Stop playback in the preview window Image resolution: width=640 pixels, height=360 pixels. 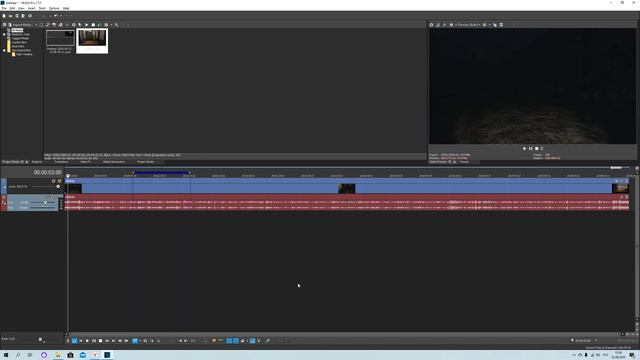[x=536, y=149]
